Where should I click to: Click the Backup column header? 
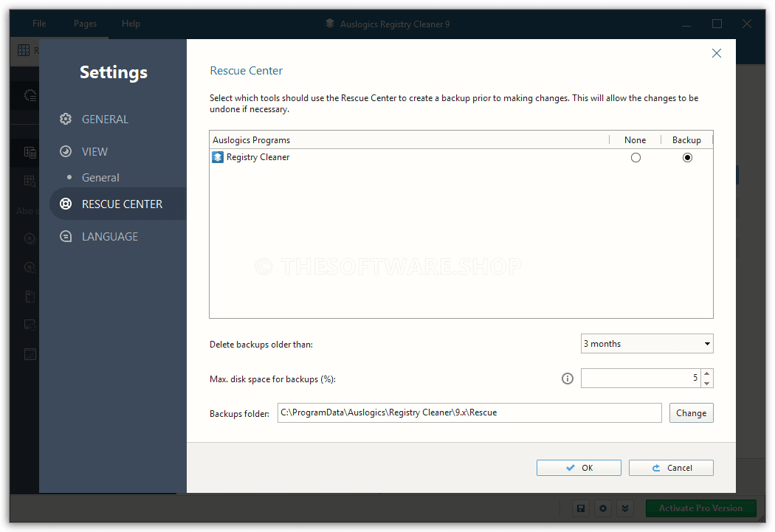pyautogui.click(x=686, y=139)
